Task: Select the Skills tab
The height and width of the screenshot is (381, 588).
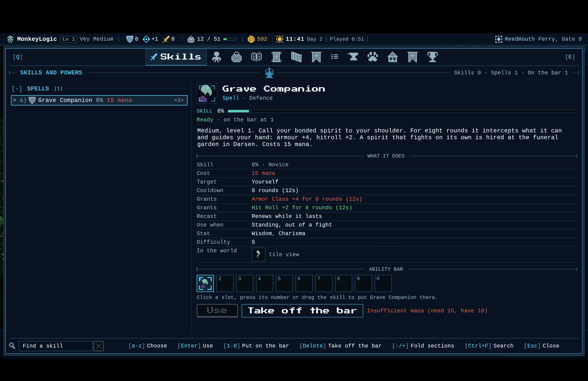Action: coord(176,57)
